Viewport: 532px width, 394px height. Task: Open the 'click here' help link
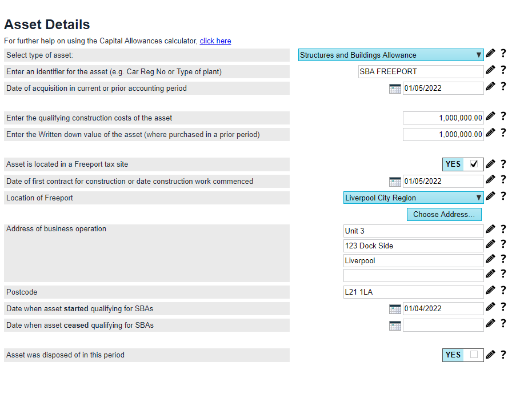tap(215, 41)
